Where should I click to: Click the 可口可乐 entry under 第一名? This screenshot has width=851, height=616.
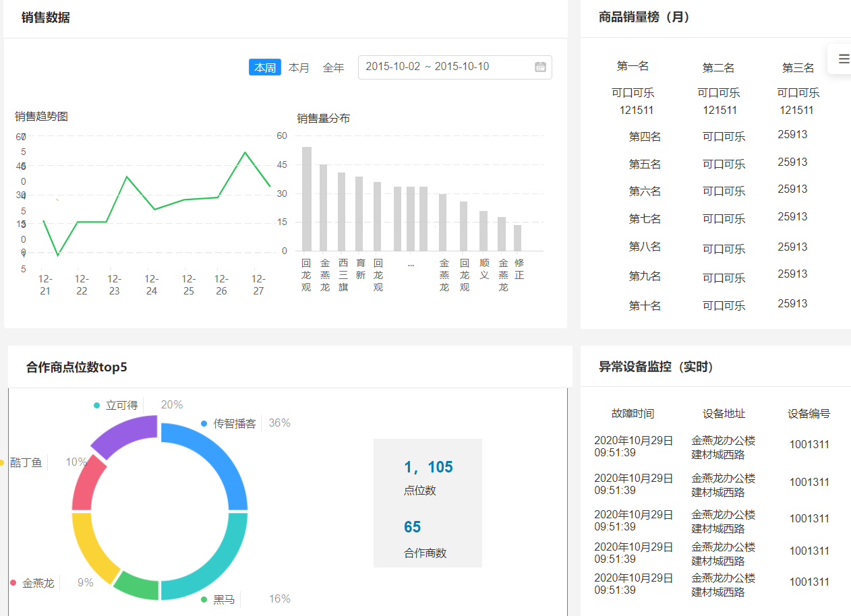point(633,92)
